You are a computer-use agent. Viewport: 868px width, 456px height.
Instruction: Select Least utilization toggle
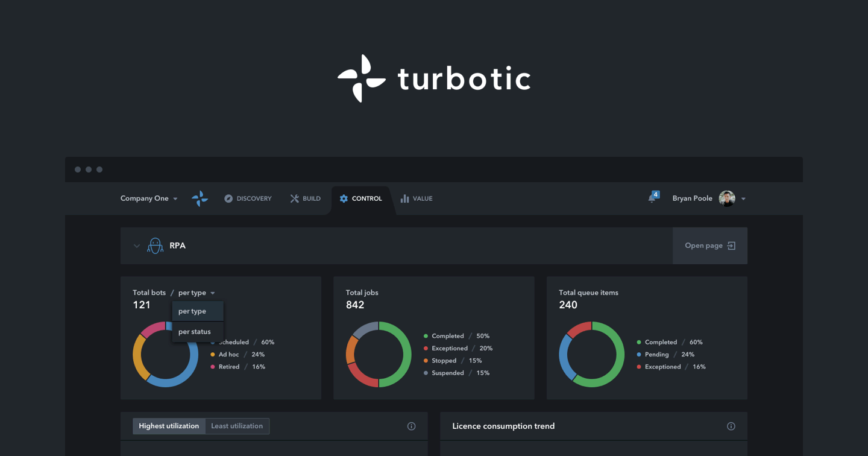[x=237, y=426]
